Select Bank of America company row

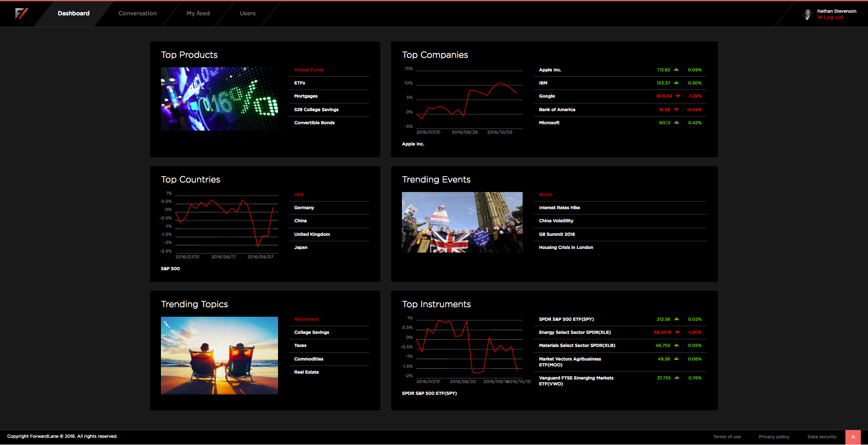pos(620,110)
